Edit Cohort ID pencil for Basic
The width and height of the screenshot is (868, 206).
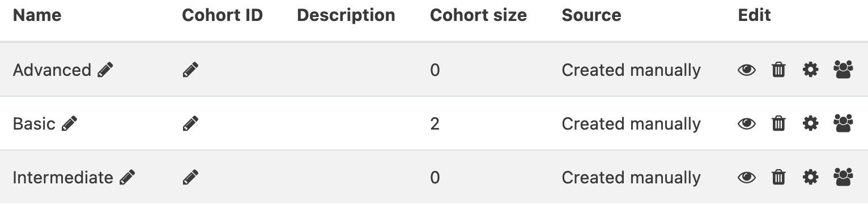click(x=191, y=123)
